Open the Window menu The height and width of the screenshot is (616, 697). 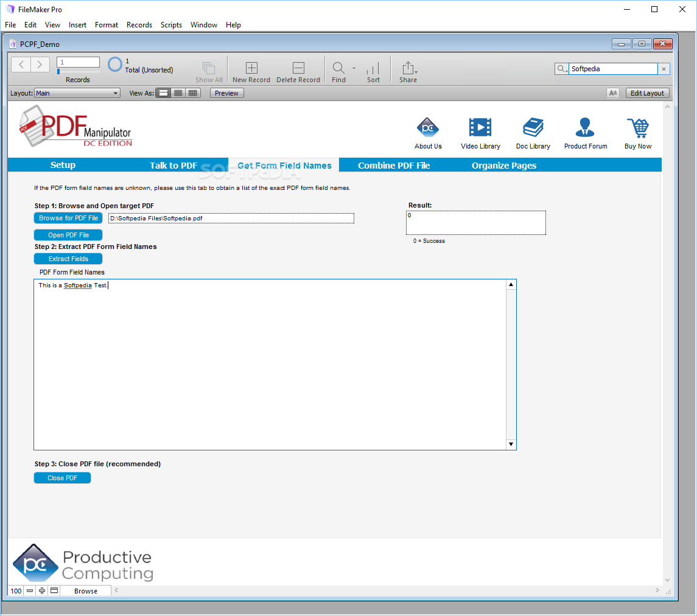(203, 25)
